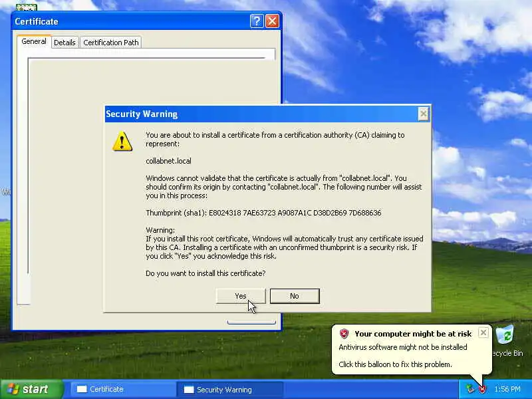
Task: Click the yellow warning triangle icon
Action: coord(122,141)
